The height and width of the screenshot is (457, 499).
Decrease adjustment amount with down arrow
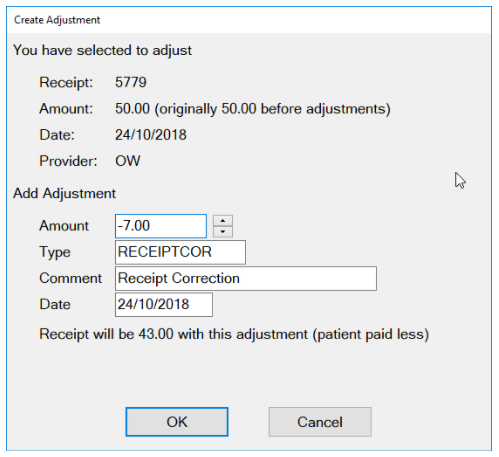click(x=223, y=232)
